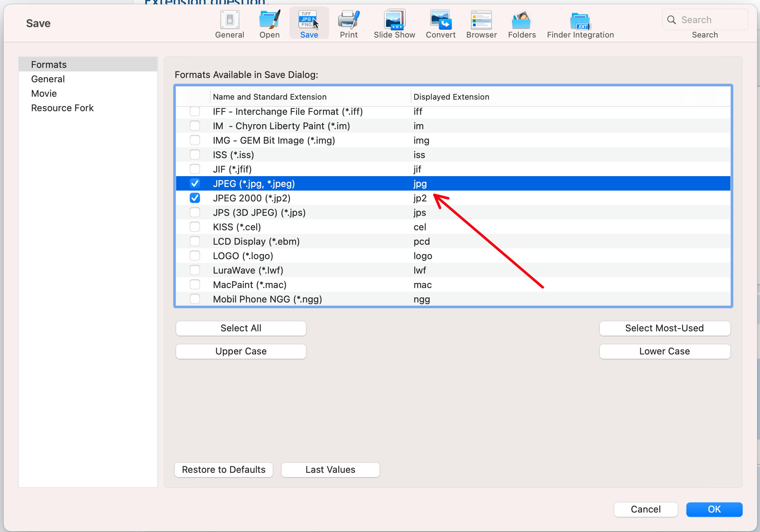This screenshot has height=532, width=760.
Task: Enable the LOGO format checkbox
Action: 195,256
